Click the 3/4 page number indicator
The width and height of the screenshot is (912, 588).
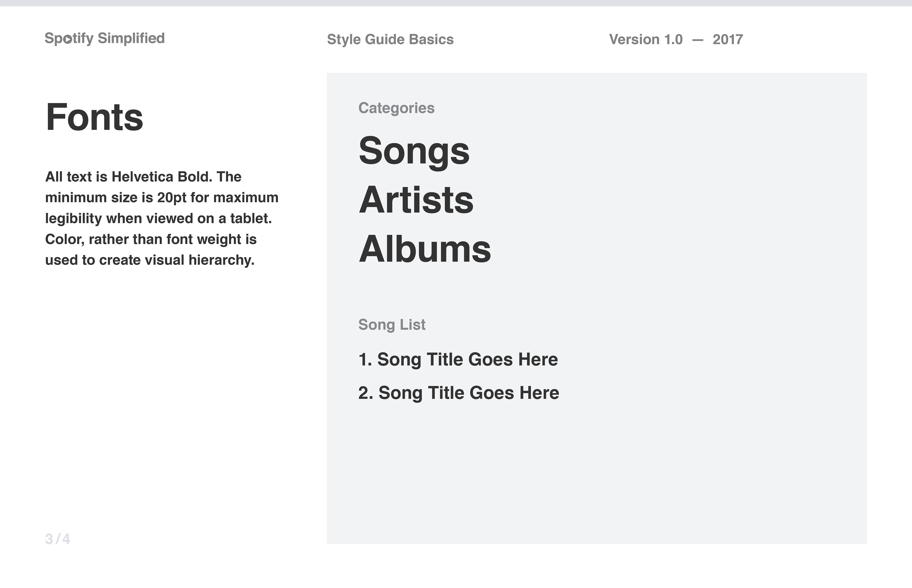click(x=58, y=539)
